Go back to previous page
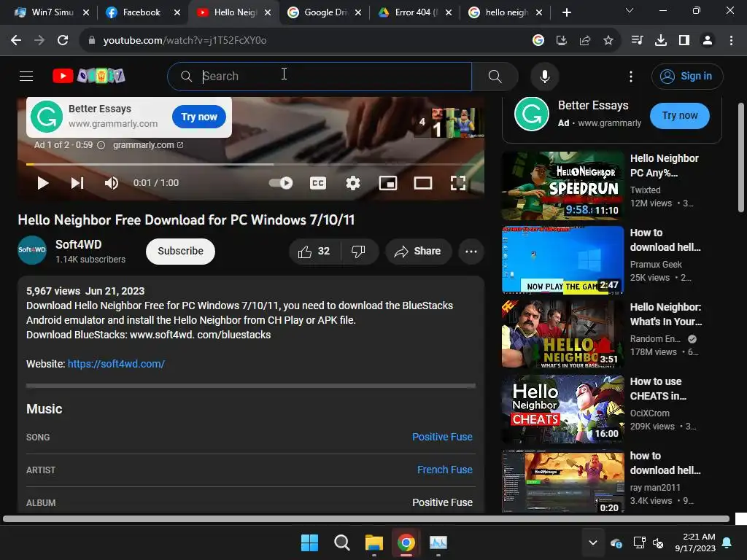 coord(16,41)
